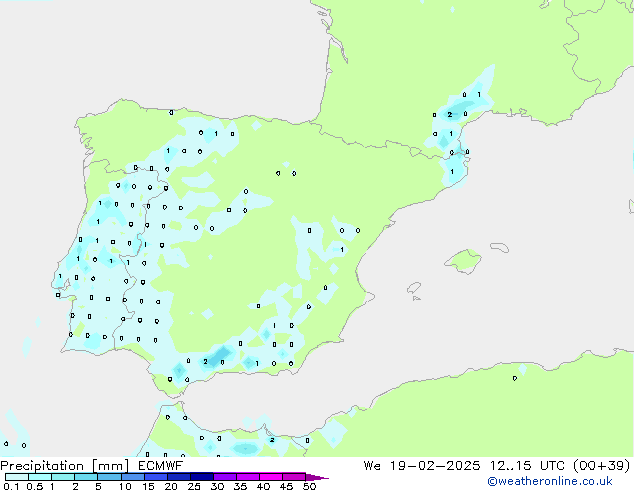Click the legend scale number 50

[309, 487]
